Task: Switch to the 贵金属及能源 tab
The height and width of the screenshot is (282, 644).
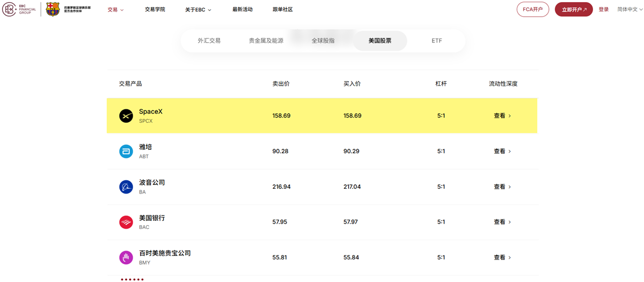Action: click(x=266, y=41)
